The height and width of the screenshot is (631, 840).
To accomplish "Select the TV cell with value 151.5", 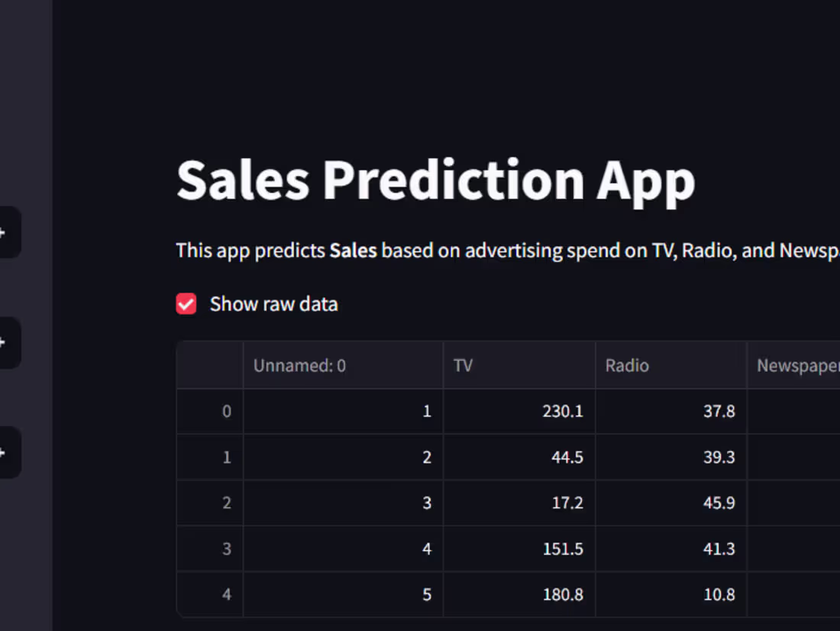I will (x=519, y=548).
